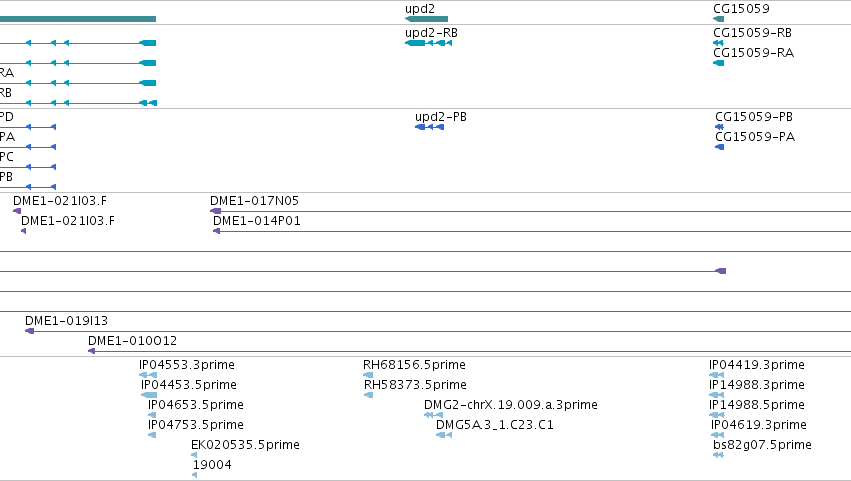Select the upd2-PB protein feature
The width and height of the screenshot is (851, 481).
[429, 127]
